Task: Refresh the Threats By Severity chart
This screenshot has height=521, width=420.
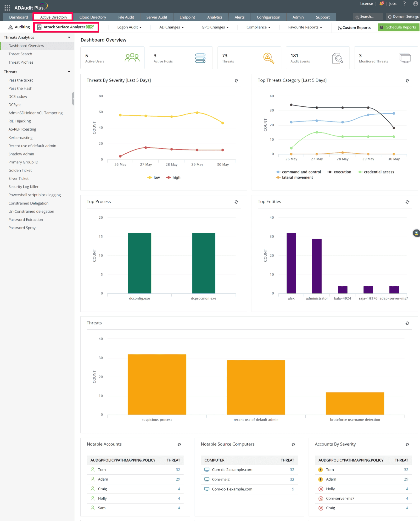Action: click(x=236, y=81)
